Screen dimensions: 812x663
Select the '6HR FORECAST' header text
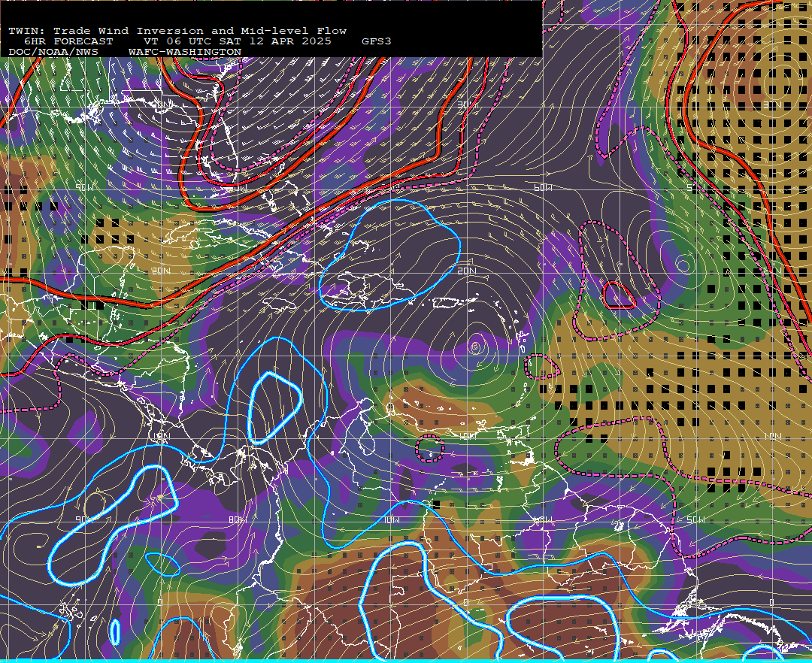(68, 41)
